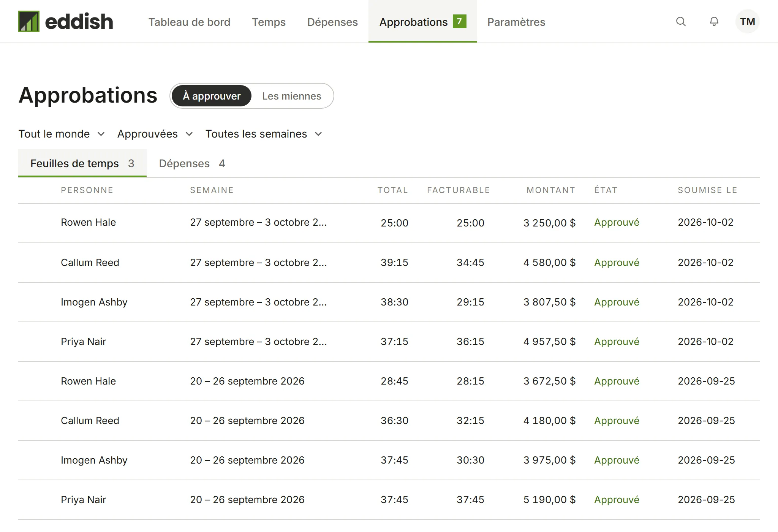Open the Toutes les semaines filter
Viewport: 778px width, 532px height.
(x=264, y=134)
